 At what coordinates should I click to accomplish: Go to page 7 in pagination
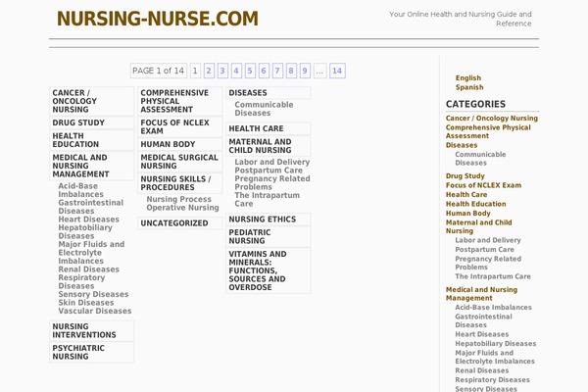click(x=277, y=71)
